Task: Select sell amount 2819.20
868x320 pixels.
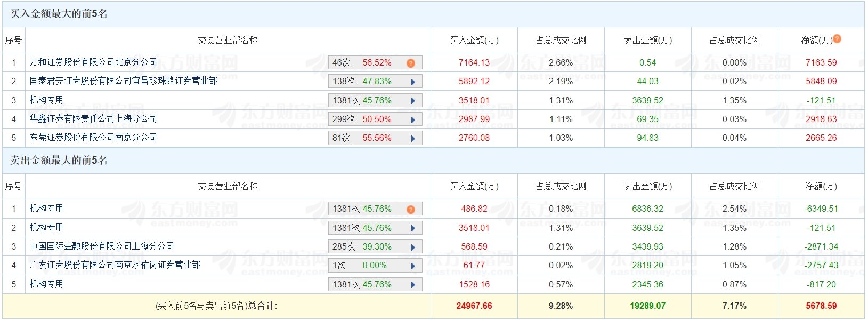Action: (647, 266)
